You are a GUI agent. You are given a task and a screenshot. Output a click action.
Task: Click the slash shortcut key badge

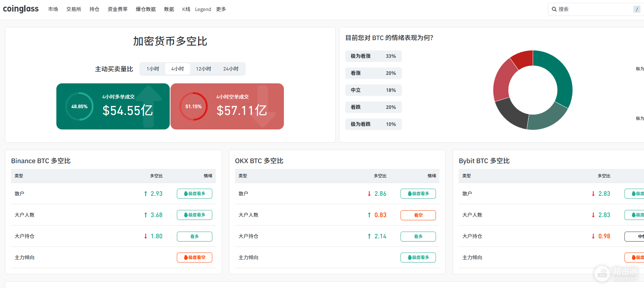pyautogui.click(x=637, y=9)
